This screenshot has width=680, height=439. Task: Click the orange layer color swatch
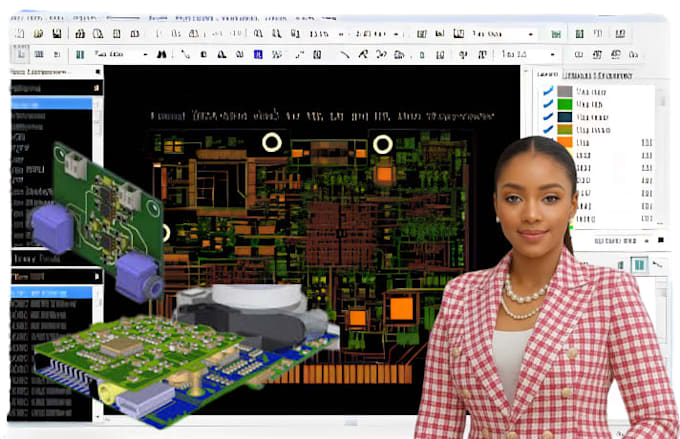click(x=565, y=142)
